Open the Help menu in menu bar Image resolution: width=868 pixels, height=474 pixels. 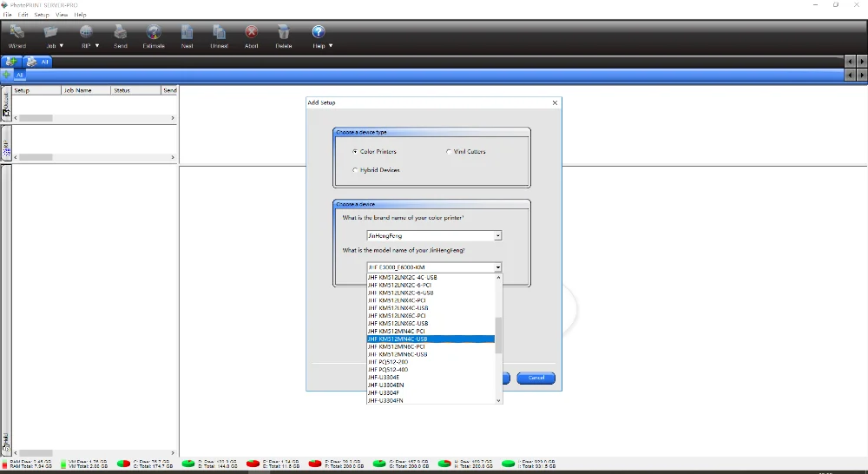coord(80,15)
